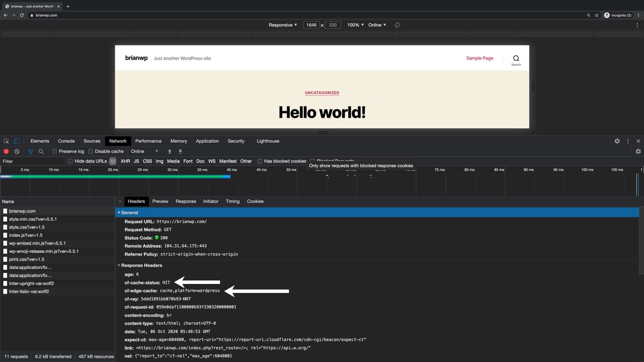Search within network headers
This screenshot has height=362, width=644.
pos(41,151)
